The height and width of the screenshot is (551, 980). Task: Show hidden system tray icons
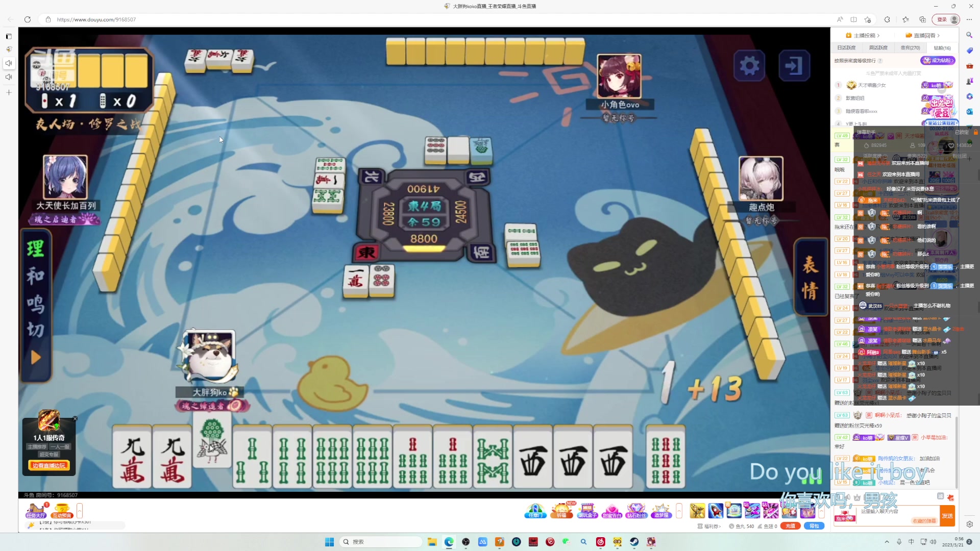click(887, 542)
